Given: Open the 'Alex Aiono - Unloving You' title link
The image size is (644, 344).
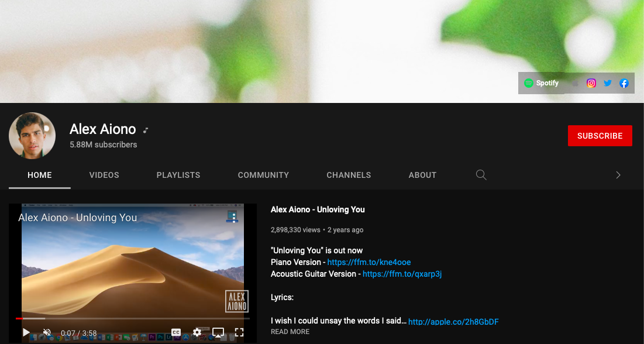Looking at the screenshot, I should (x=318, y=209).
